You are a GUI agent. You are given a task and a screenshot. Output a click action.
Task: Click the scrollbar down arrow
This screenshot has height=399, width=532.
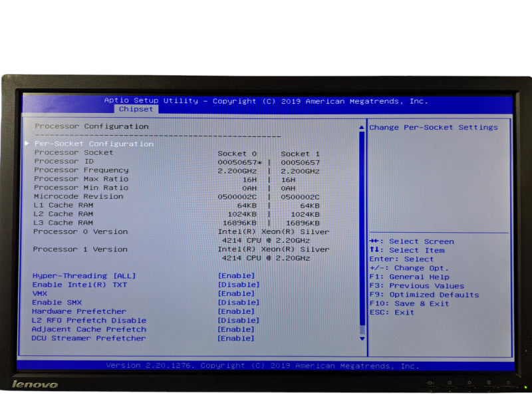click(x=362, y=338)
